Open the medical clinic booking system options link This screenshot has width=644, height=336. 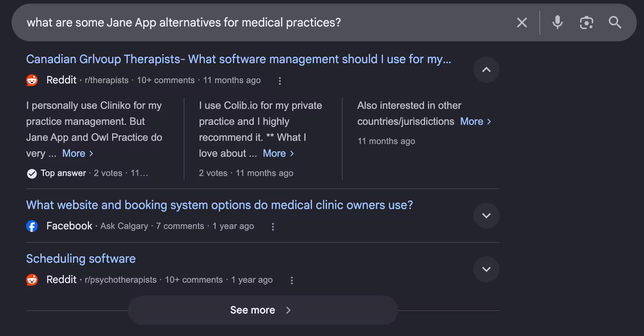[x=219, y=205]
